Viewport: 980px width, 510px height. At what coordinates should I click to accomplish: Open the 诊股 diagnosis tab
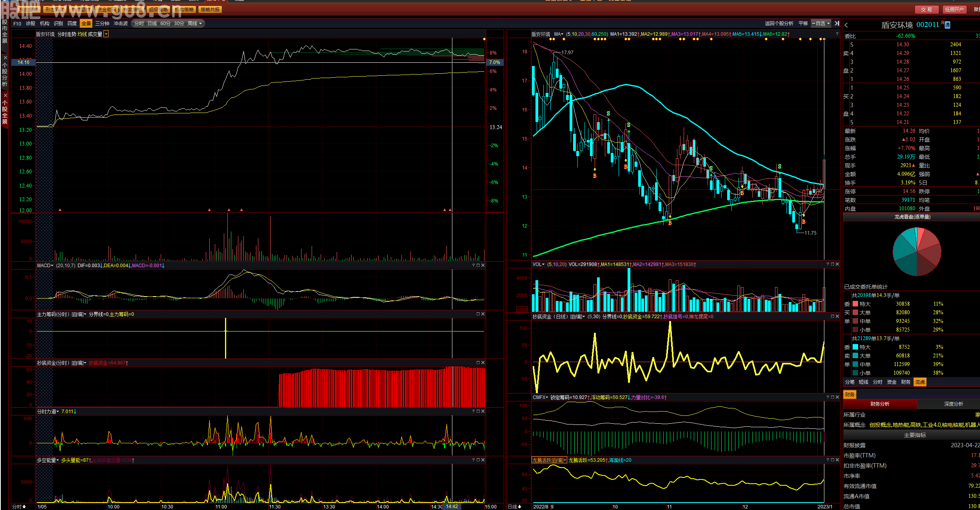click(31, 24)
